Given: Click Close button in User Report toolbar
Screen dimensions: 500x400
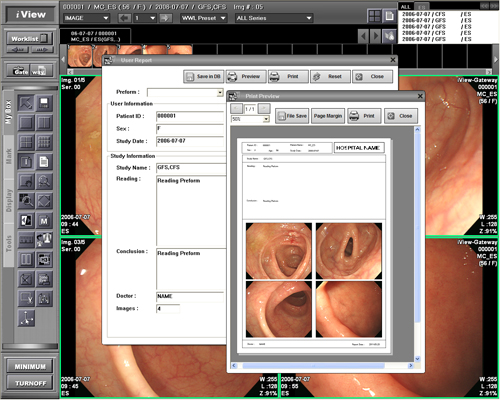Looking at the screenshot, I should [x=373, y=77].
